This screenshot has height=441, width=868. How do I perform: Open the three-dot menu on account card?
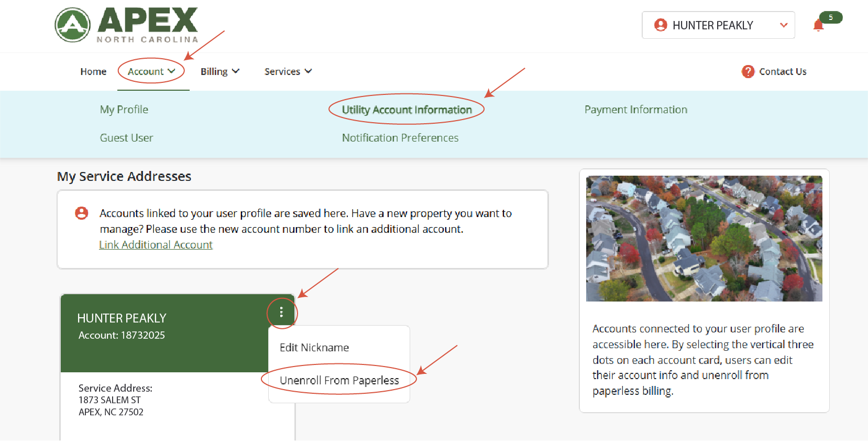(x=282, y=313)
